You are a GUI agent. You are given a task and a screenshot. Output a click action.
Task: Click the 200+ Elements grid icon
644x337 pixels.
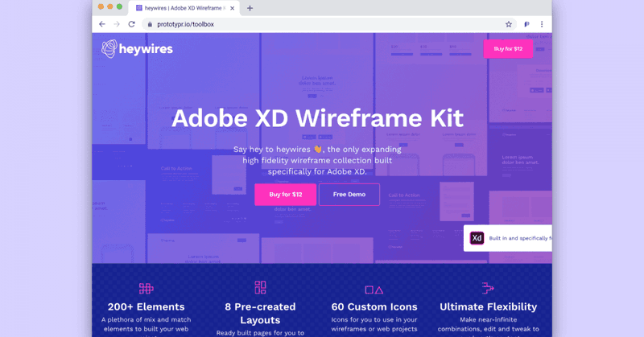tap(147, 289)
